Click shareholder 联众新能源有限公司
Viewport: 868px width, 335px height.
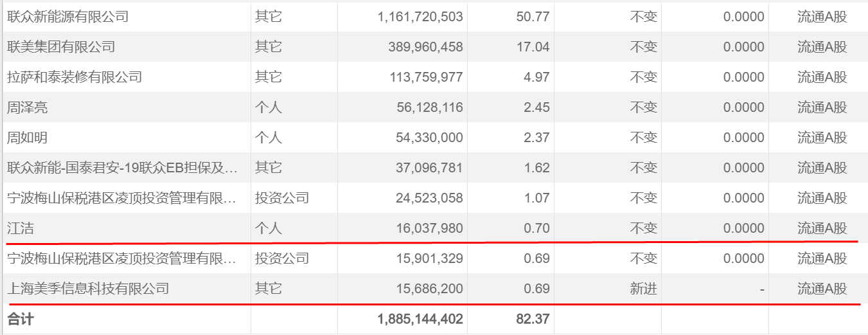(x=68, y=17)
